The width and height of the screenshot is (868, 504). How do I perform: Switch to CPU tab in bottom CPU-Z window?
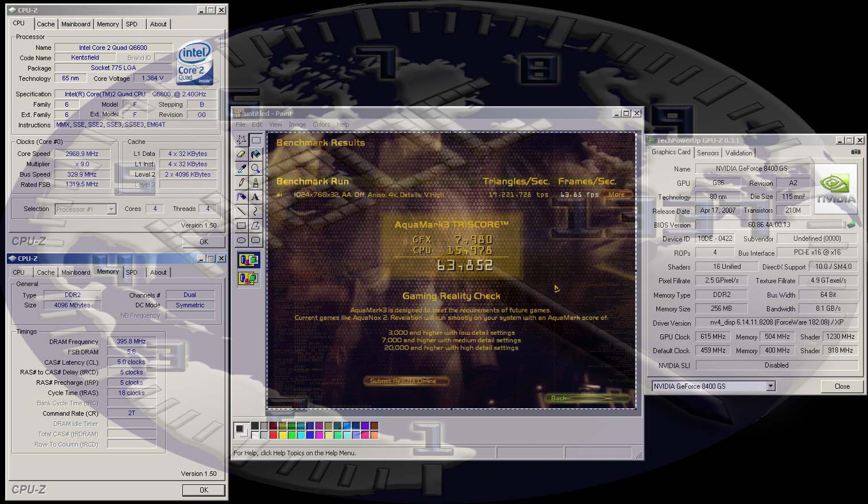click(19, 272)
